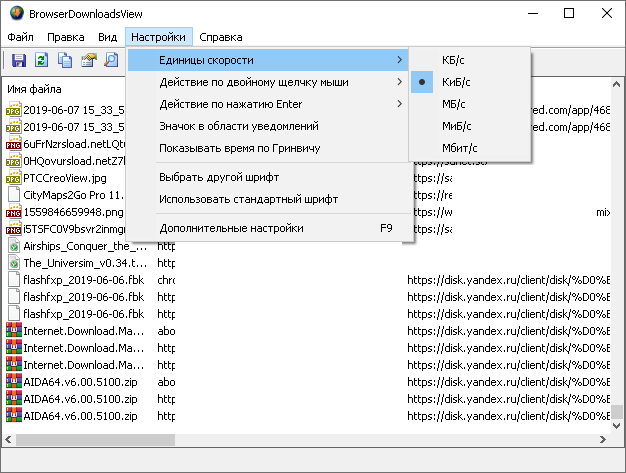Select the КиБ/с speed unit
Screen dimensions: 626x473
[x=470, y=82]
